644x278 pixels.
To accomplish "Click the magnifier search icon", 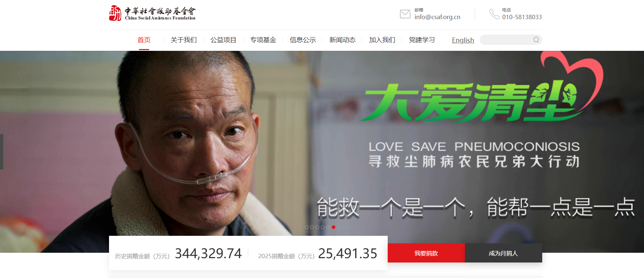I will tap(536, 40).
